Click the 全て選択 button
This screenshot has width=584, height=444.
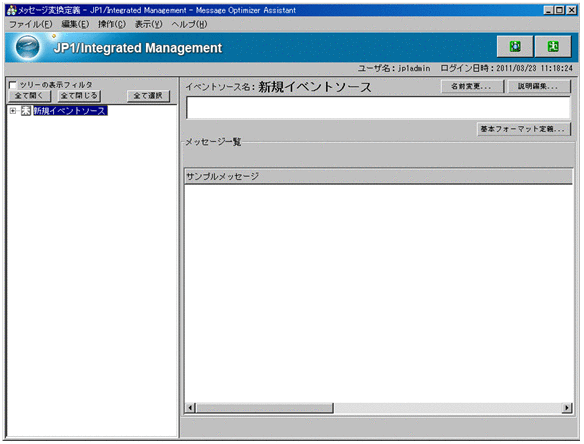(148, 96)
